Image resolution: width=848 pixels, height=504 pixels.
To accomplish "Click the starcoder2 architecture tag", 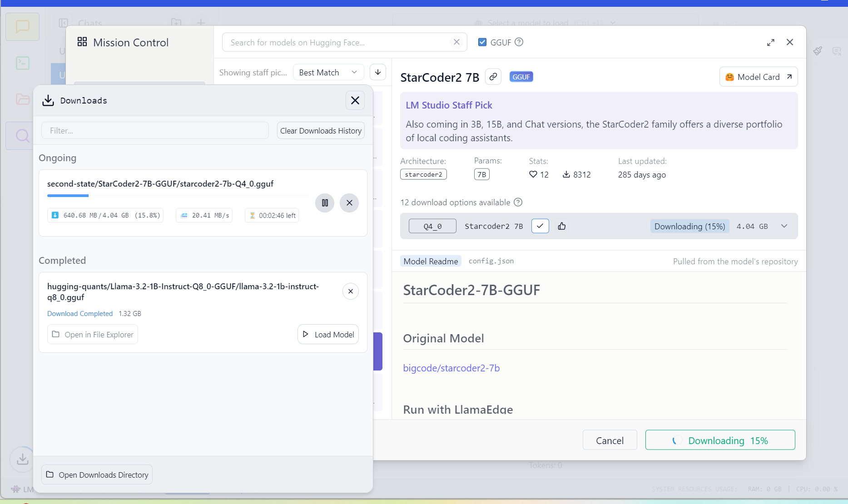I will point(423,174).
